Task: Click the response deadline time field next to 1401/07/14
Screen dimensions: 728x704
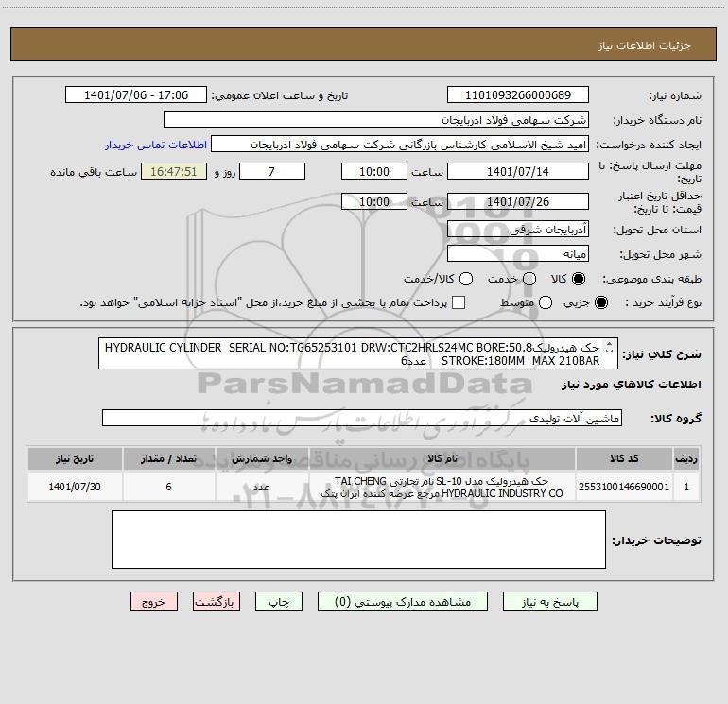Action: tap(374, 171)
